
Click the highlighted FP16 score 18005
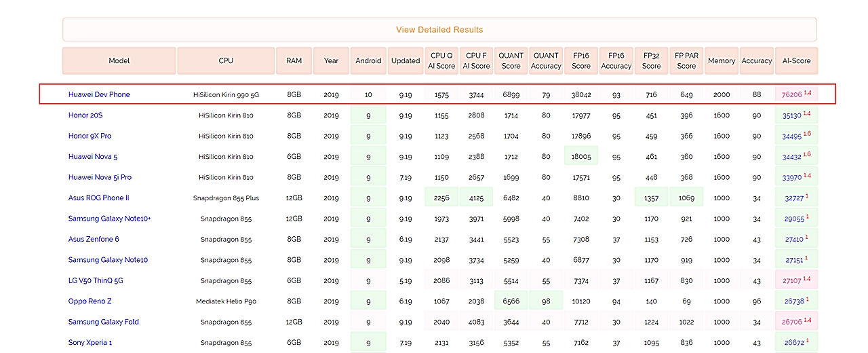(x=581, y=157)
